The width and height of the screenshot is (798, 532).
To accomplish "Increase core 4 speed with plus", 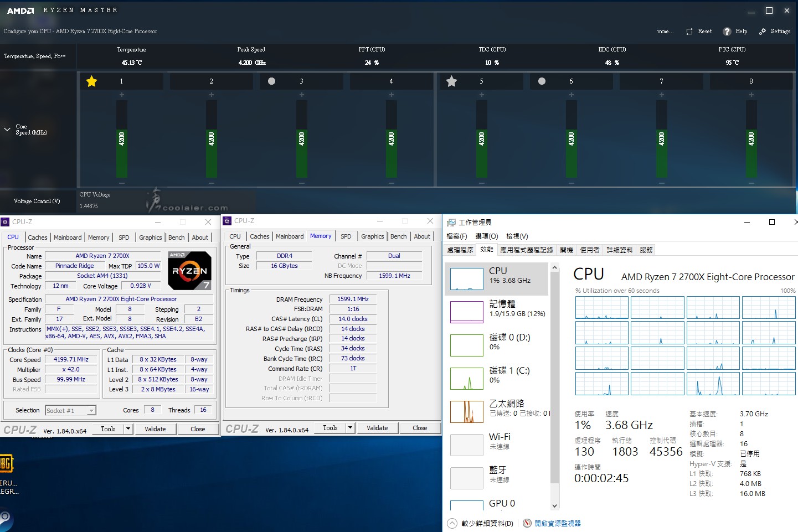I will pyautogui.click(x=392, y=95).
